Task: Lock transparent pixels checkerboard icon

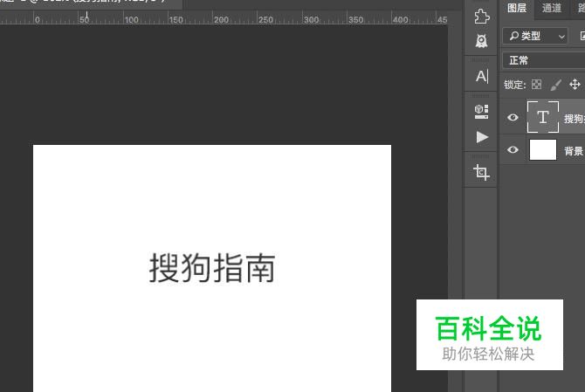Action: (536, 85)
